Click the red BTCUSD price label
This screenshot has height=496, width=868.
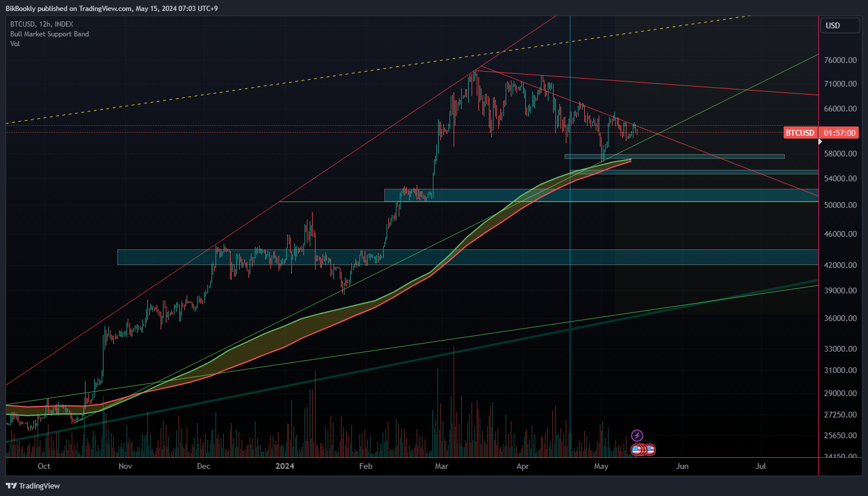point(800,133)
